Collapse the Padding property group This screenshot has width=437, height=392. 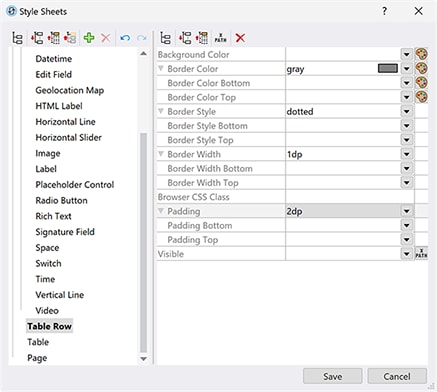(x=161, y=211)
